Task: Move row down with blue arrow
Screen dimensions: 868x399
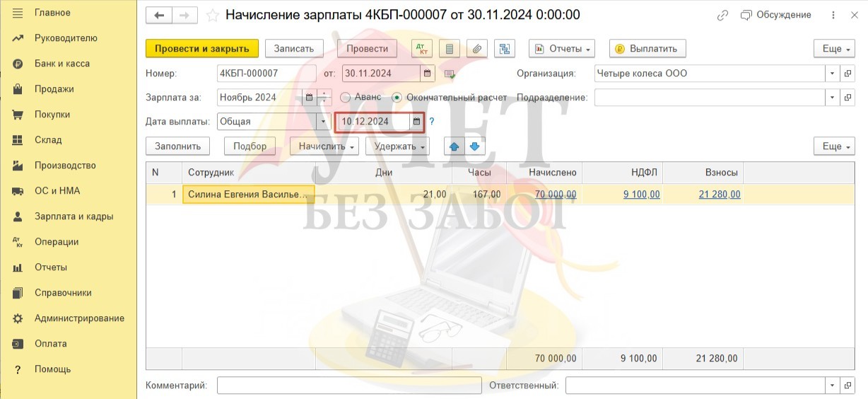Action: coord(474,146)
